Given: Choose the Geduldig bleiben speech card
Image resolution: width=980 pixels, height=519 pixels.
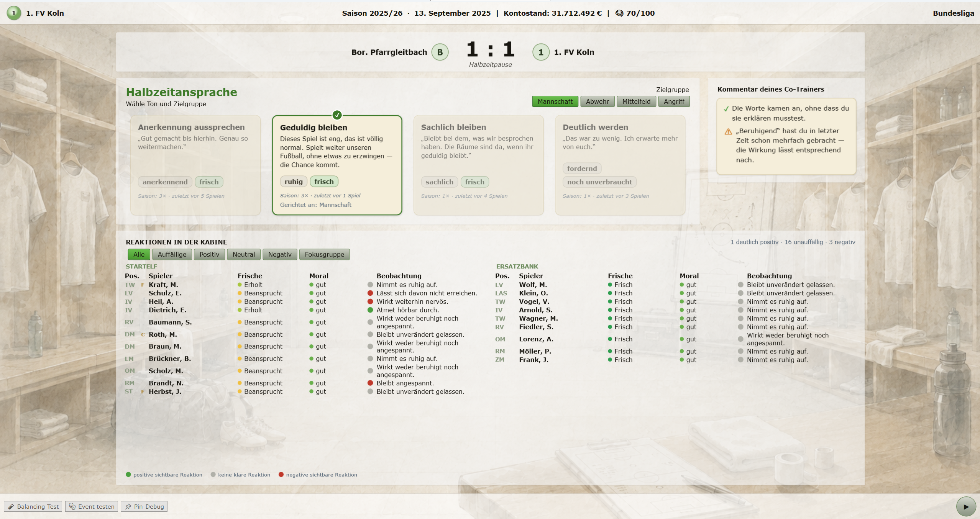Looking at the screenshot, I should tap(337, 165).
